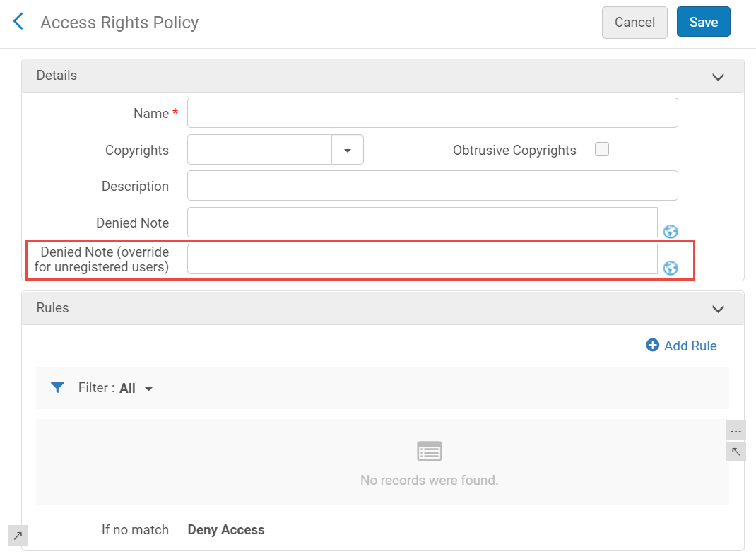This screenshot has height=554, width=756.
Task: Click into the Description field
Action: click(432, 186)
